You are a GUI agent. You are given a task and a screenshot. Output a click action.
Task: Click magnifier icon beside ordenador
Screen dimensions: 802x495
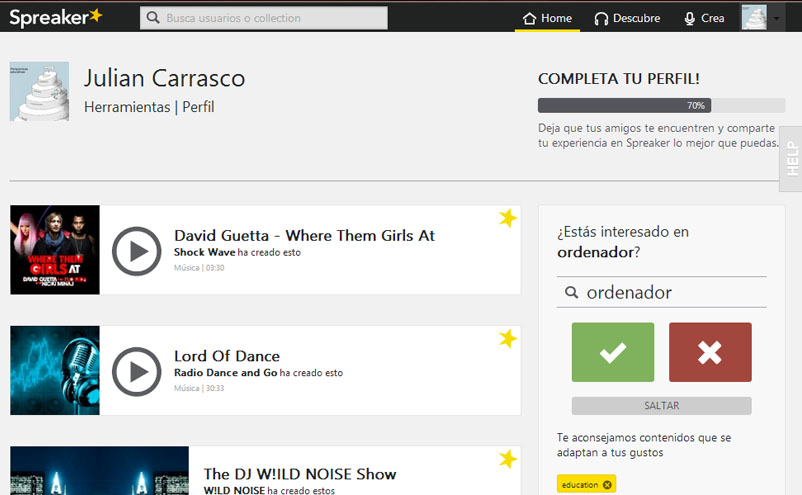click(x=571, y=292)
